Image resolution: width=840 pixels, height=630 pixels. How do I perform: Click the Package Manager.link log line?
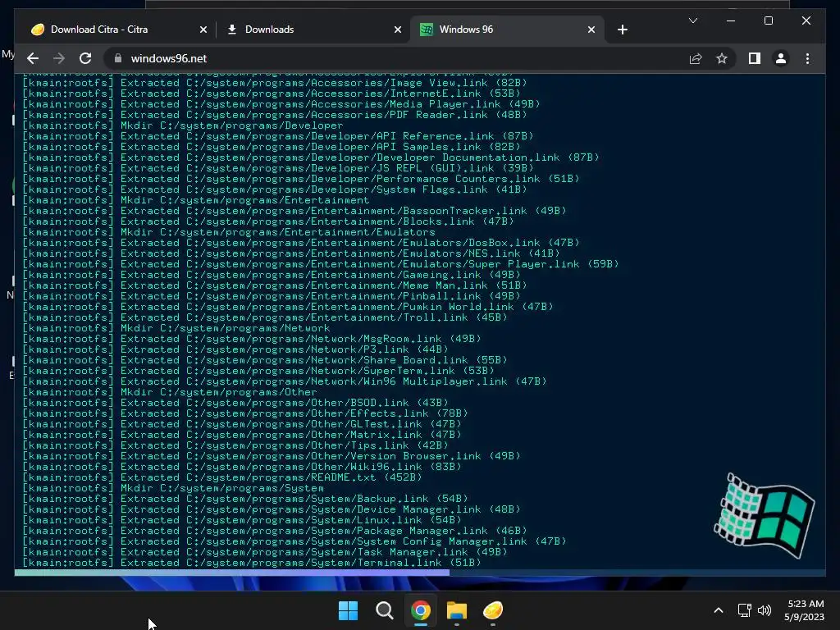pos(275,531)
